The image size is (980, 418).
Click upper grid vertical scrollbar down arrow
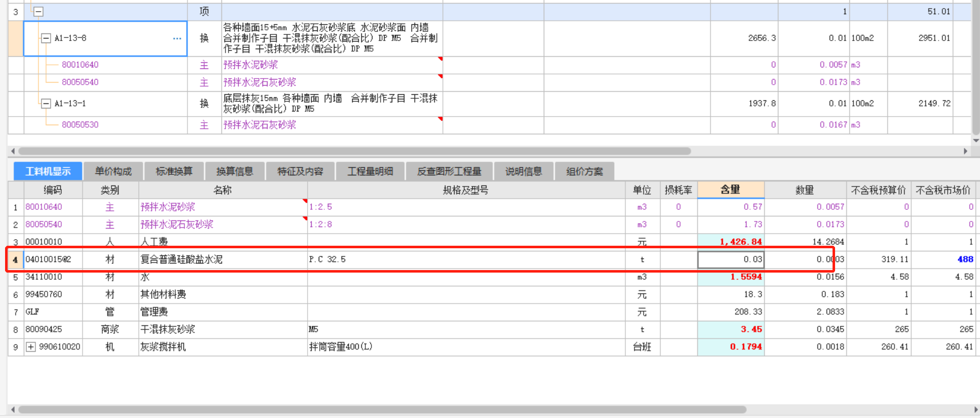coord(976,140)
